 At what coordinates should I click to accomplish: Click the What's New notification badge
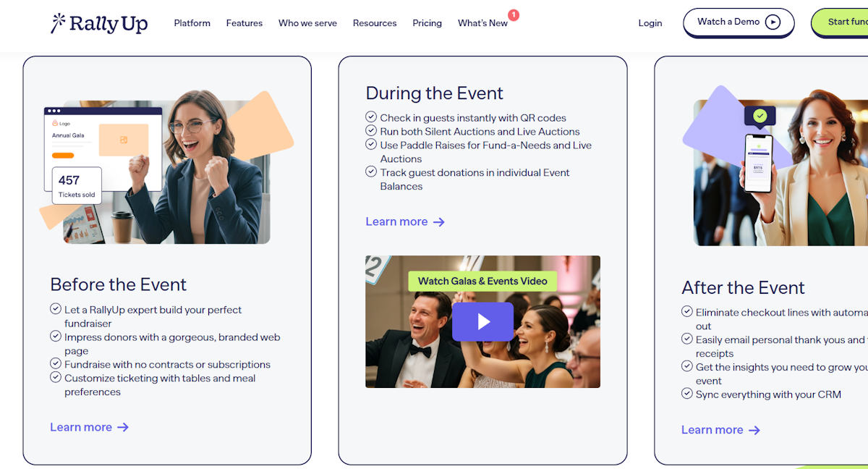(514, 14)
